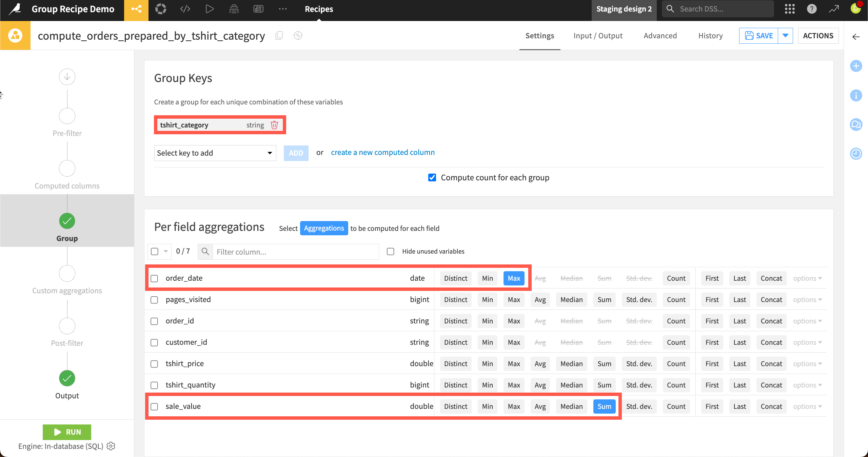Open the Select key to add dropdown
This screenshot has height=457, width=868.
(215, 153)
